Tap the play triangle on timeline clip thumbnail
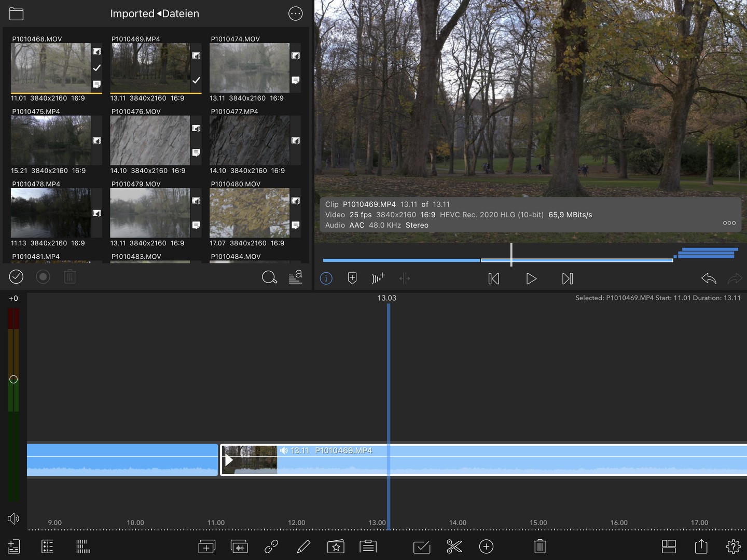This screenshot has height=560, width=747. coord(229,460)
